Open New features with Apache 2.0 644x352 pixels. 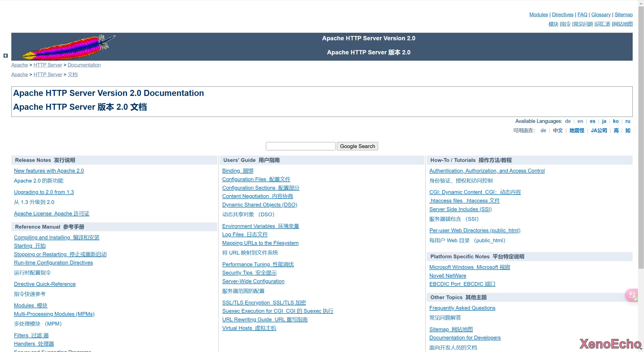coord(49,171)
